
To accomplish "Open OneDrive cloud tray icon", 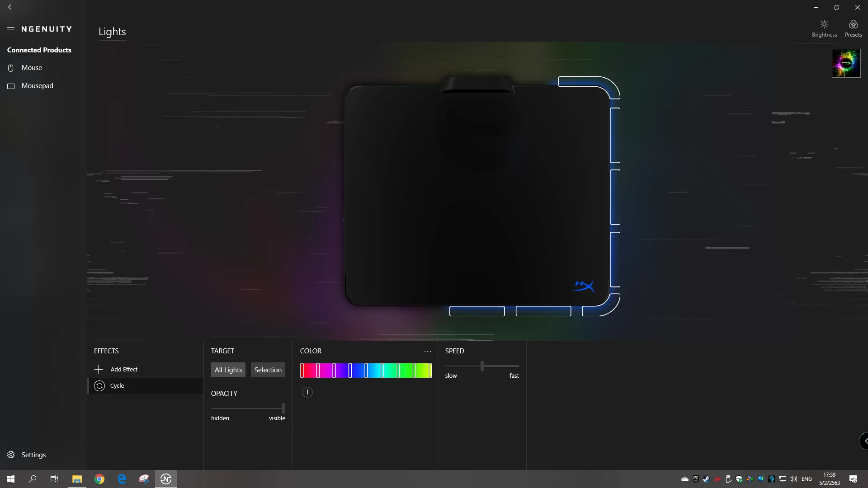I will pos(685,479).
